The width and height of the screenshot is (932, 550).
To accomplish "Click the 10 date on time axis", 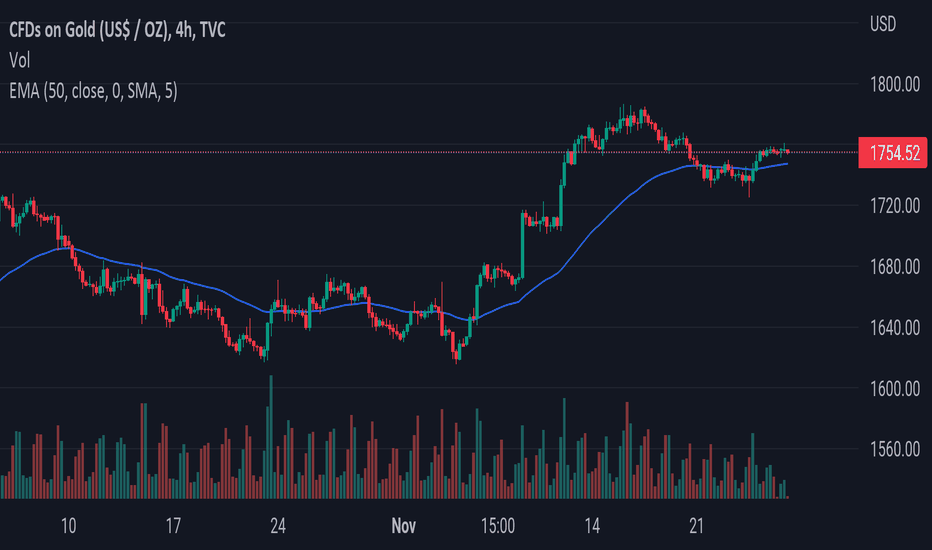I will tap(68, 526).
